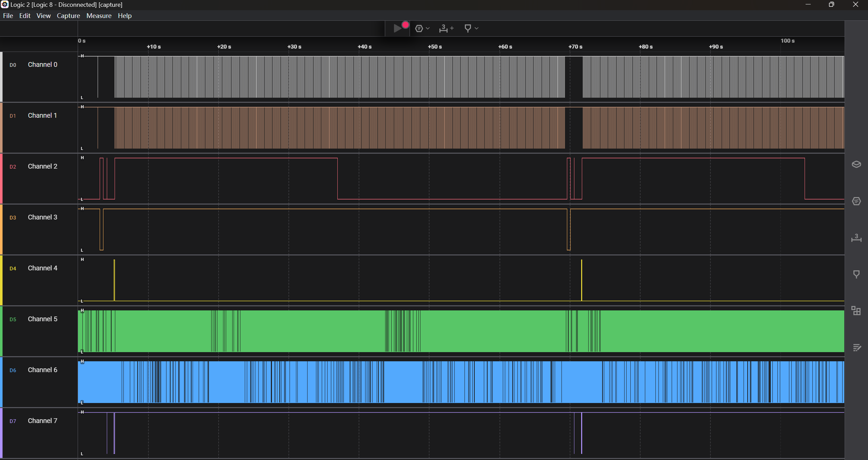Select the Channel 7 label
This screenshot has height=460, width=868.
(x=42, y=421)
